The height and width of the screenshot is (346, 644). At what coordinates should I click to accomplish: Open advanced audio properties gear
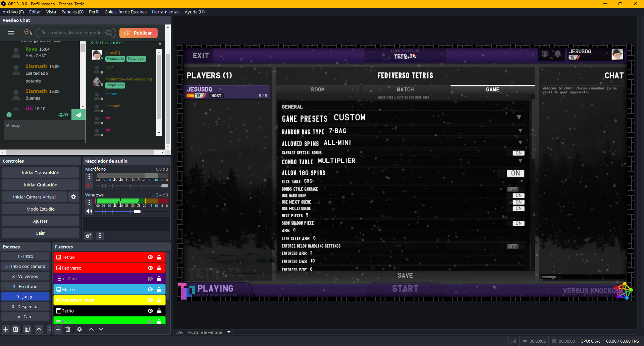click(88, 236)
